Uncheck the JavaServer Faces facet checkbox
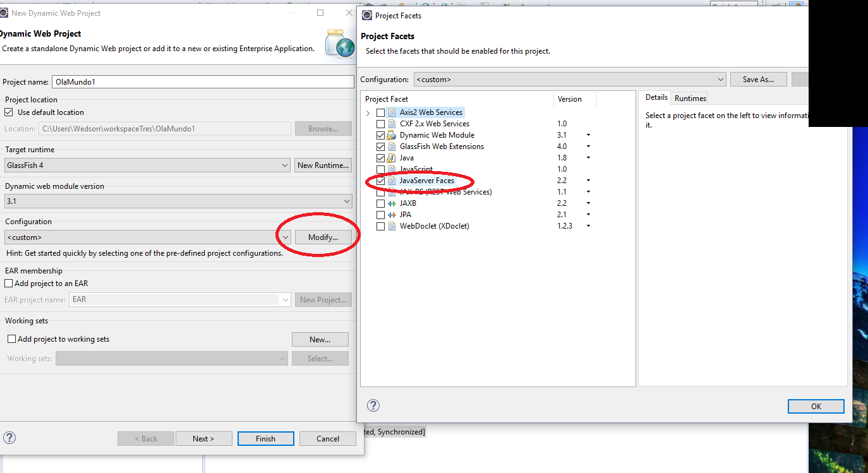 380,181
